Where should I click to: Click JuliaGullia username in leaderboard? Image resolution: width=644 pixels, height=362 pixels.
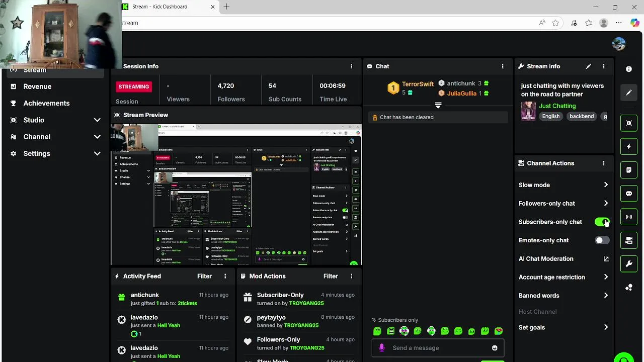point(461,93)
